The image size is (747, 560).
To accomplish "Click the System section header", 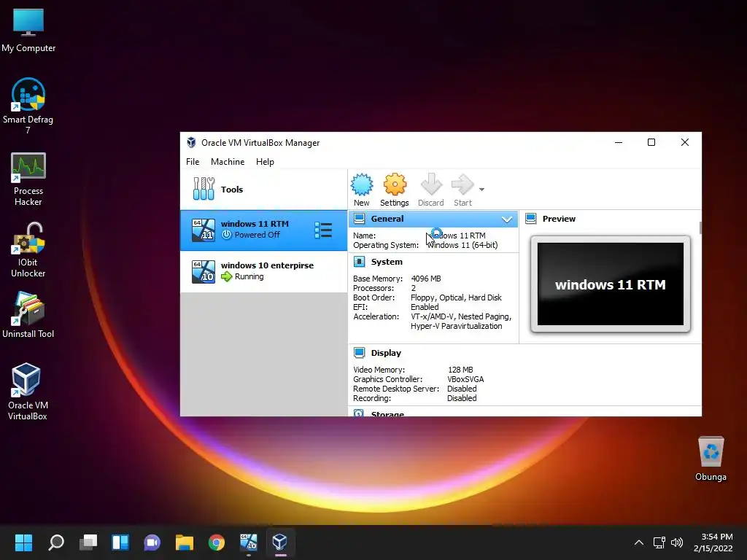I will pos(387,262).
